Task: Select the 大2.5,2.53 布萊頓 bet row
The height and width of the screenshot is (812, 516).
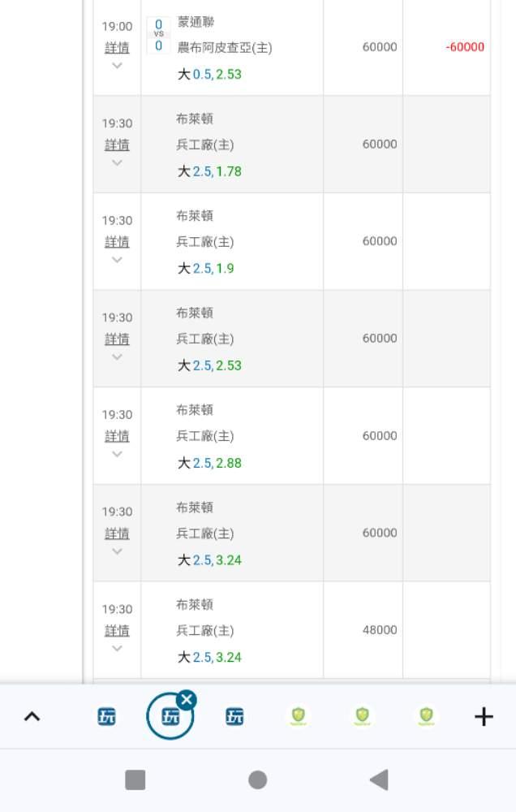Action: 291,339
